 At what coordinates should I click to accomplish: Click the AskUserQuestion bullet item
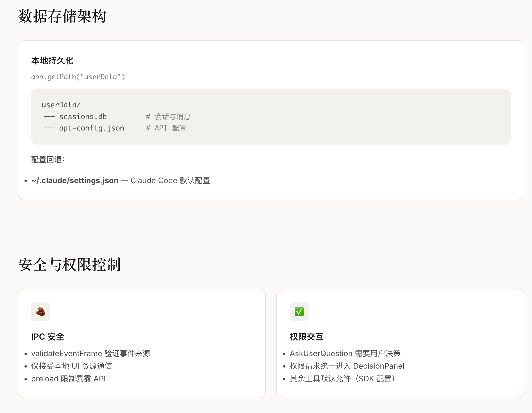pyautogui.click(x=345, y=353)
